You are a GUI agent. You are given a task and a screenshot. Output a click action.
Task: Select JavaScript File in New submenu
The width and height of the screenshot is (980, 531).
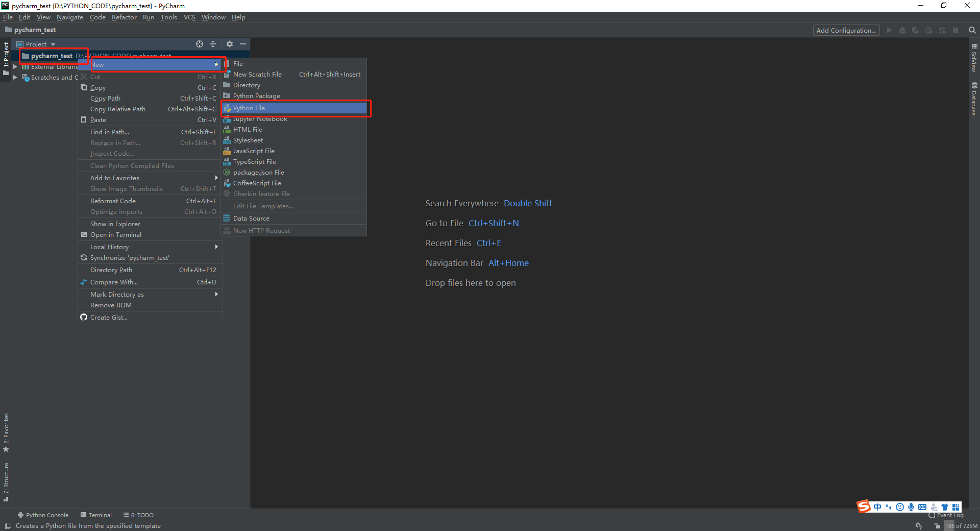(x=295, y=151)
